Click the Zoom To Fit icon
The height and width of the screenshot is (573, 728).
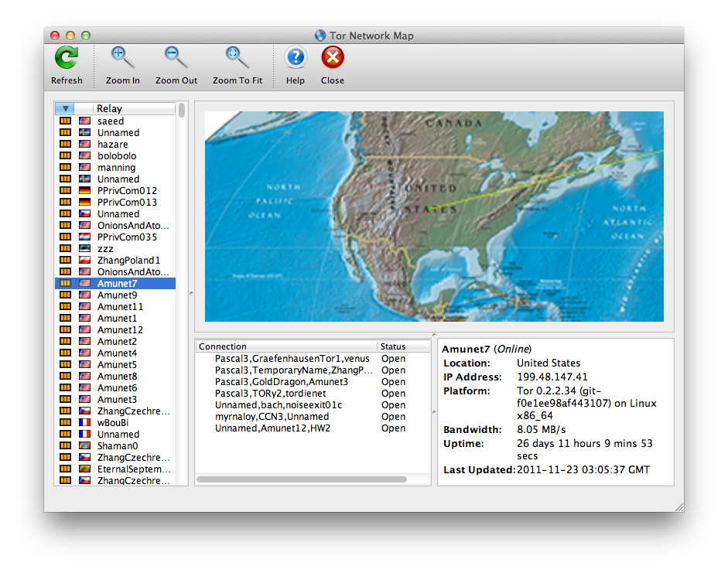point(237,58)
